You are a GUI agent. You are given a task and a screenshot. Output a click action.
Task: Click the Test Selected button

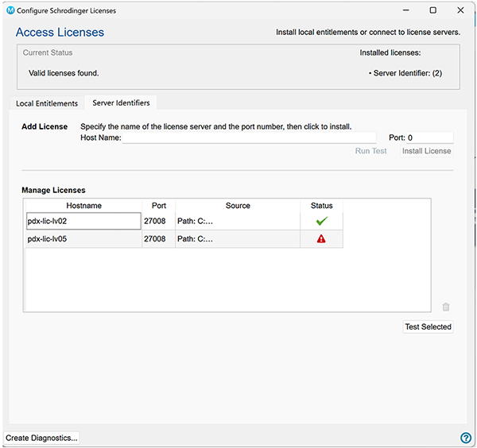tap(428, 326)
